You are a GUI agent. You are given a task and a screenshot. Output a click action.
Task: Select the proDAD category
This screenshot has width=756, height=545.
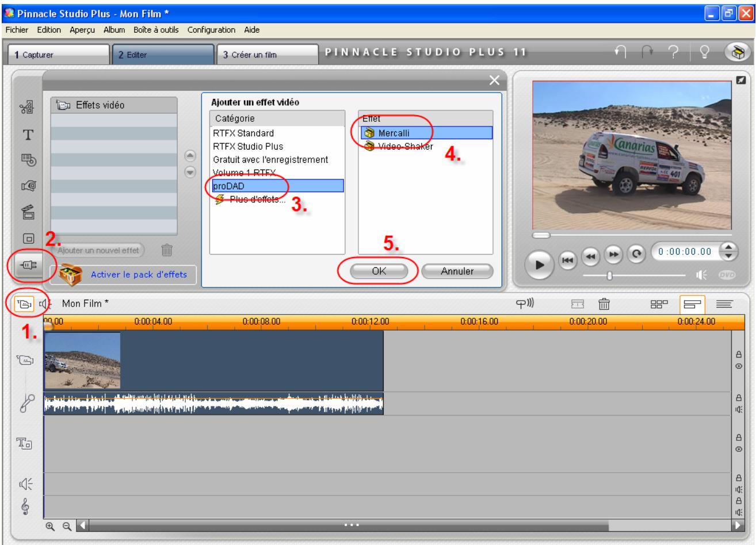pos(277,186)
